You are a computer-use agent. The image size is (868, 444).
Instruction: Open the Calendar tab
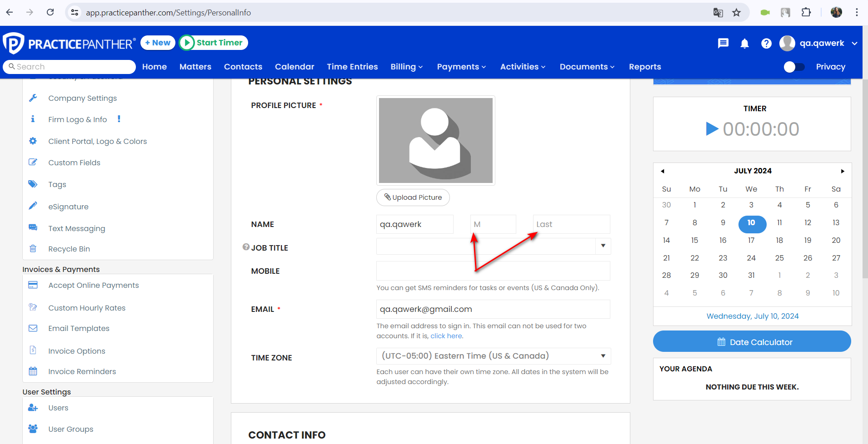[x=294, y=67]
